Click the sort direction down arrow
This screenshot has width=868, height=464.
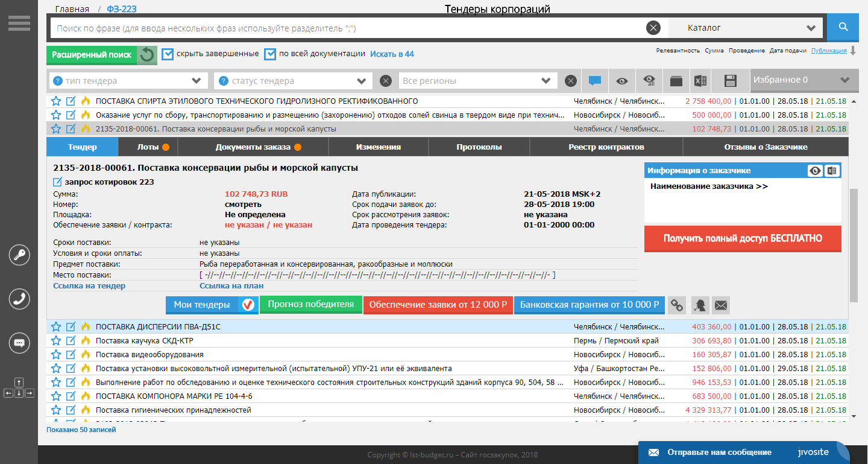853,51
